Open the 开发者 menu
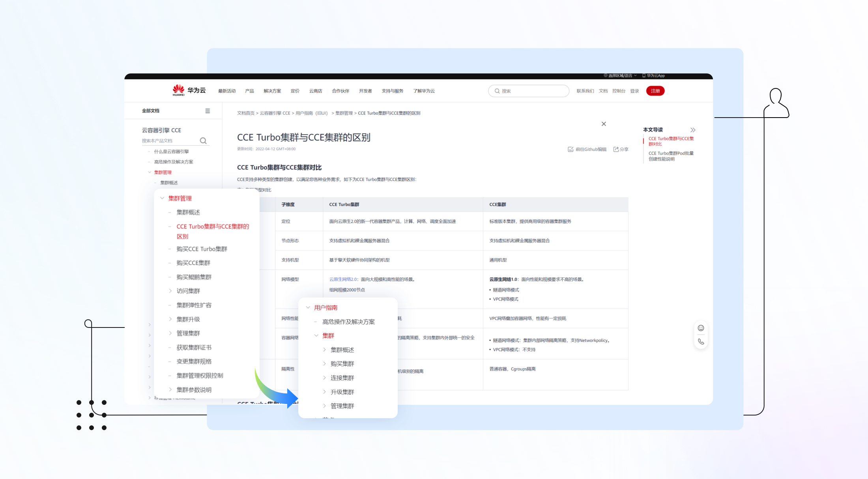 [x=365, y=91]
